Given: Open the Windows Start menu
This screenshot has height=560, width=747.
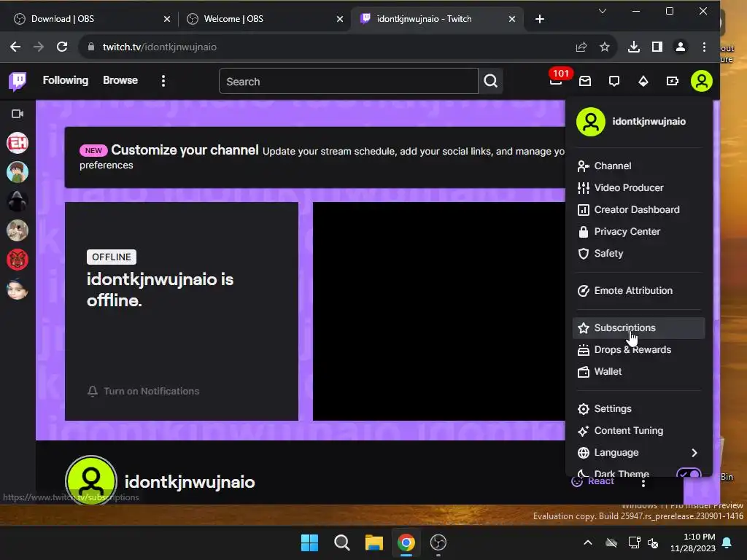Looking at the screenshot, I should [309, 542].
